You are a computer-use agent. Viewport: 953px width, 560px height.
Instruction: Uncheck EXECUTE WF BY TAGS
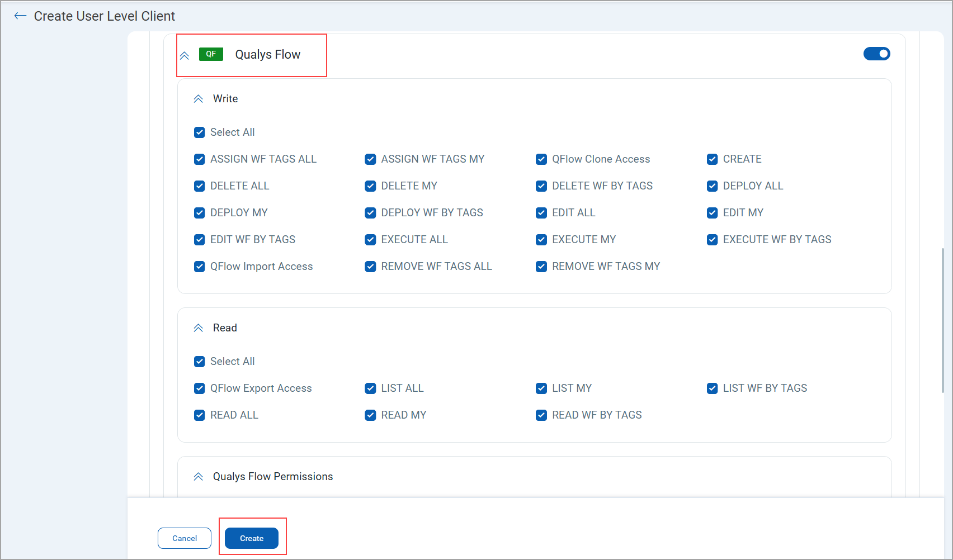point(713,240)
